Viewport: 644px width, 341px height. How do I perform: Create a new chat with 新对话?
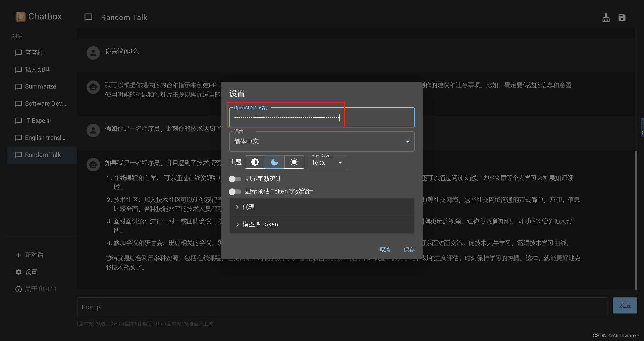pyautogui.click(x=42, y=255)
